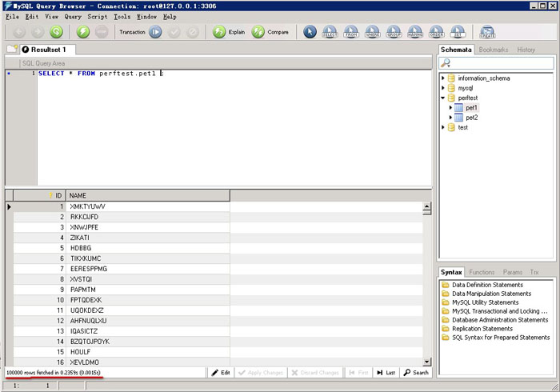The width and height of the screenshot is (560, 392).
Task: Click the Compare resultsets icon
Action: pyautogui.click(x=258, y=32)
